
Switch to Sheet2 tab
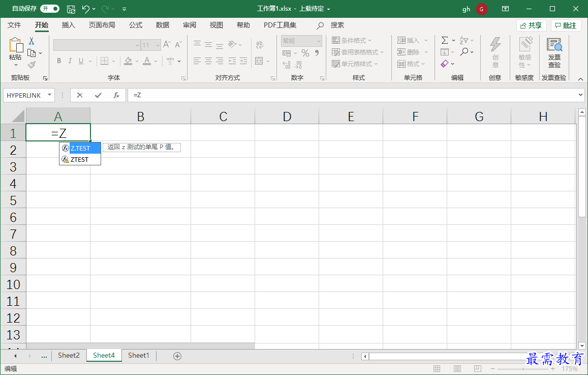click(69, 355)
